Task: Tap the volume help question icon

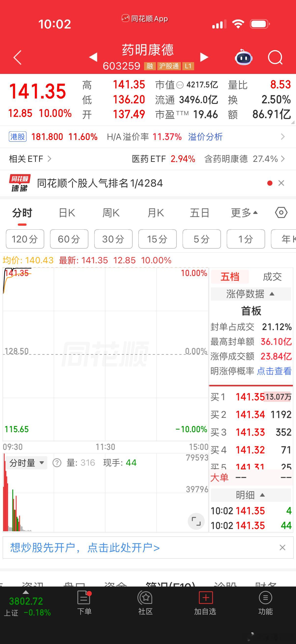Action: click(x=57, y=463)
